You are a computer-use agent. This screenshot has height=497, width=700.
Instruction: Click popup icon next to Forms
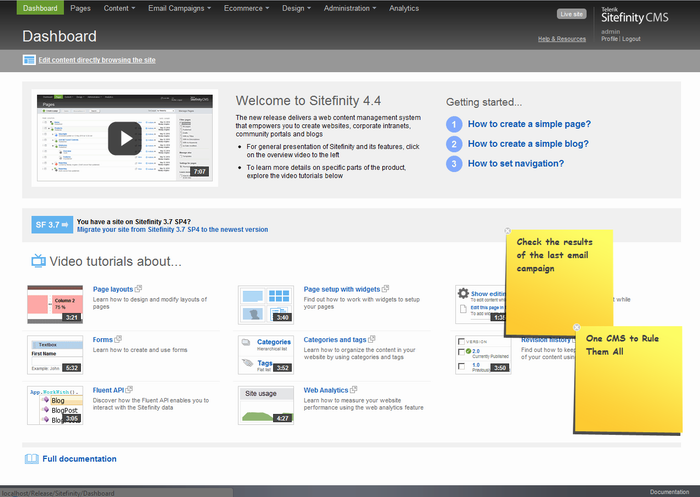(119, 339)
